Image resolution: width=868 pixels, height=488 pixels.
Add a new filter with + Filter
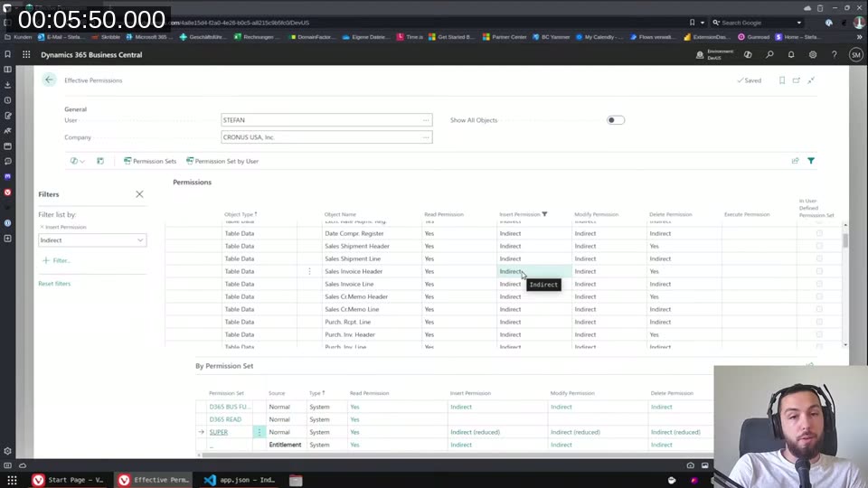[x=56, y=260]
